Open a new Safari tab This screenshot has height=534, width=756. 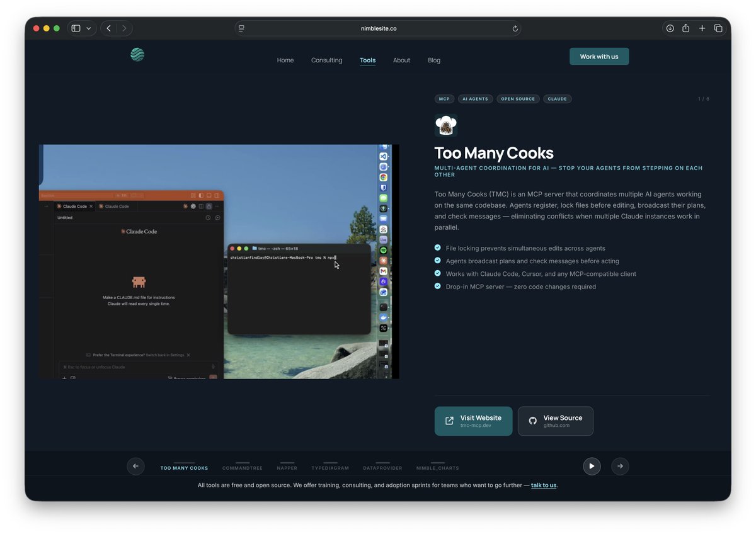click(x=702, y=28)
